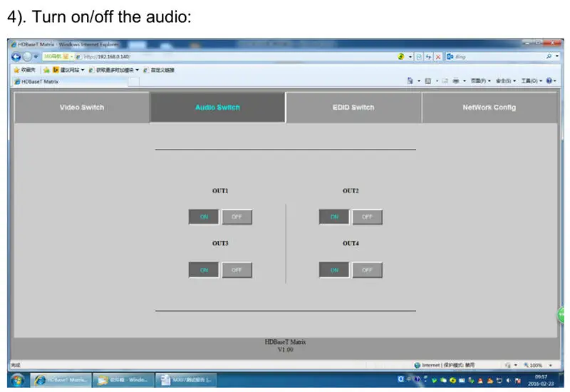The height and width of the screenshot is (392, 570).
Task: Click the address bar with 192.168.0.140
Action: click(218, 57)
